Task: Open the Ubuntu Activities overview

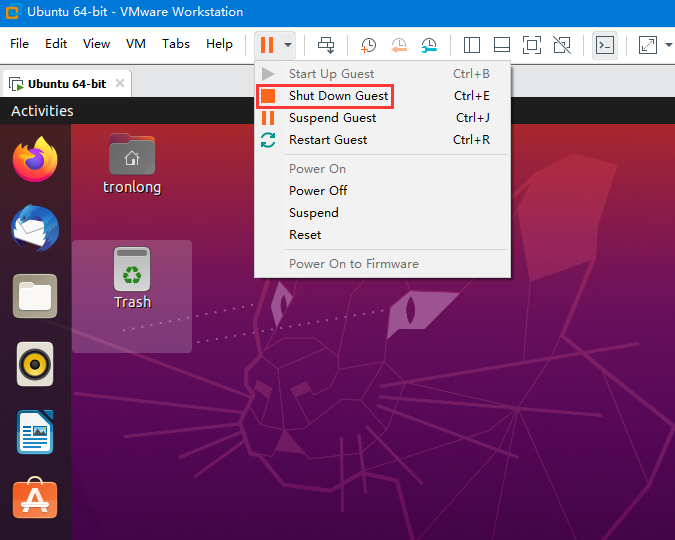Action: [42, 111]
